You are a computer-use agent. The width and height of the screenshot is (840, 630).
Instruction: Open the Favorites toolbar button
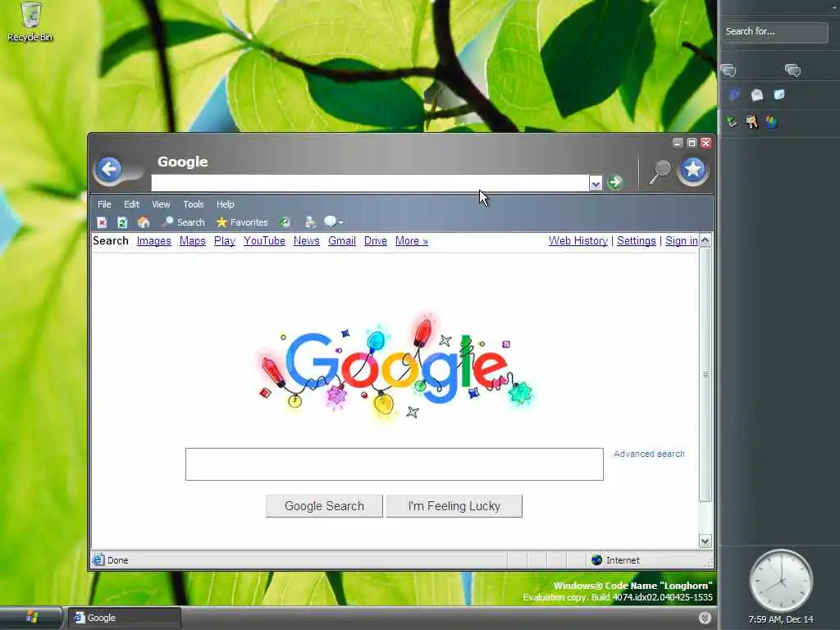(242, 222)
